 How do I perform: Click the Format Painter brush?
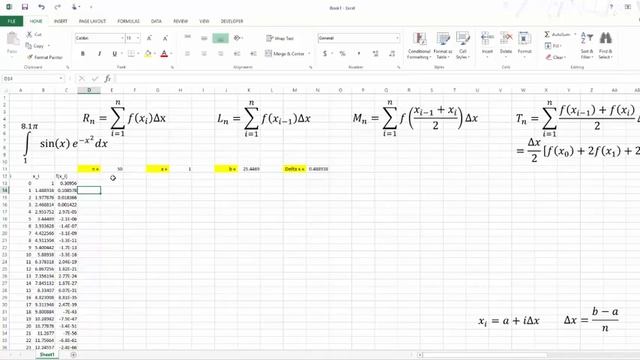click(x=30, y=57)
